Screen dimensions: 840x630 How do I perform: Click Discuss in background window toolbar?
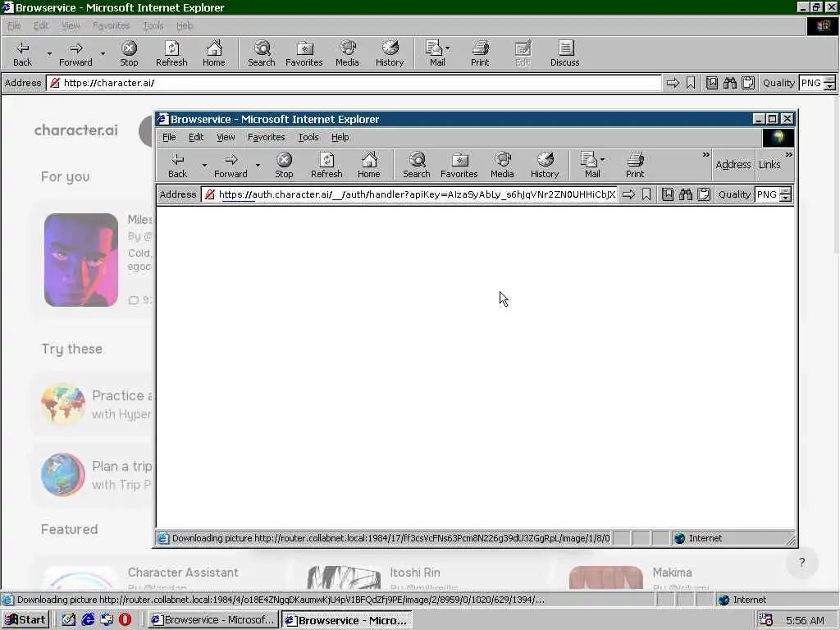pos(564,53)
